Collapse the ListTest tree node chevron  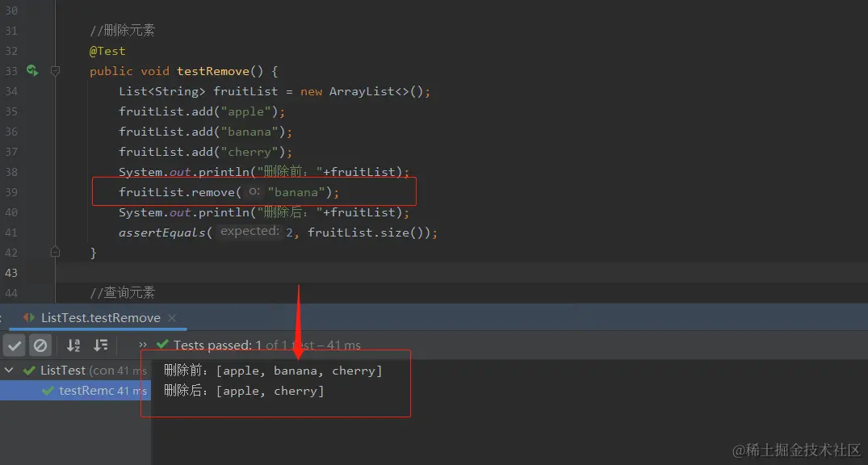pyautogui.click(x=9, y=370)
